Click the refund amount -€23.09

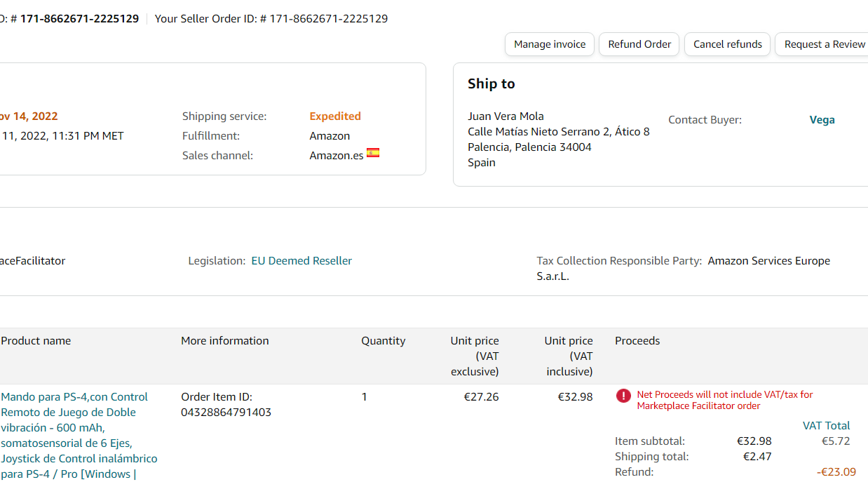point(836,472)
